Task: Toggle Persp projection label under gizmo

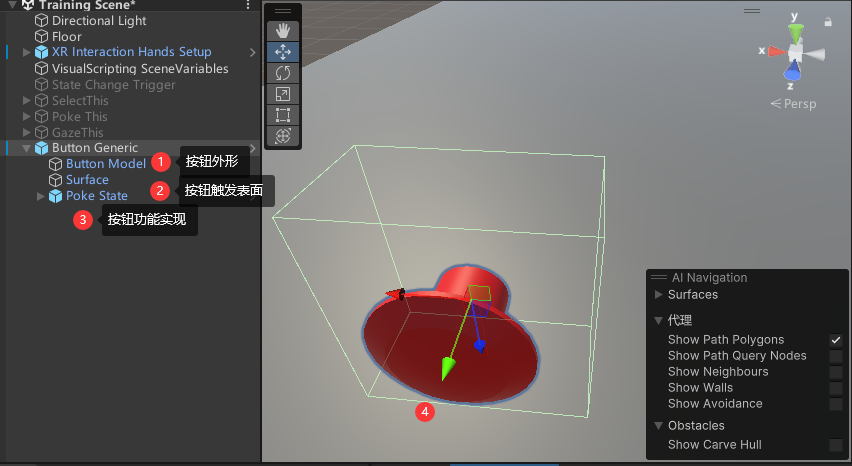Action: click(x=795, y=104)
